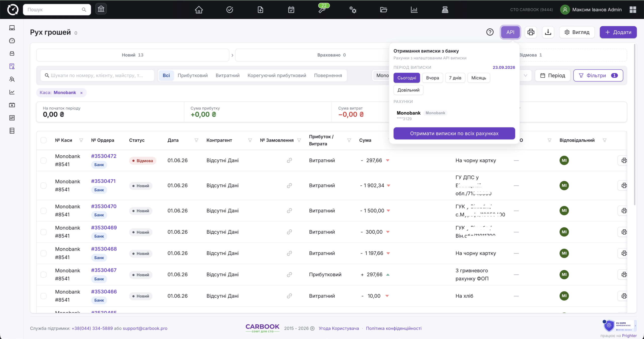Open the clients people sidebar icon
The image size is (644, 339).
click(12, 79)
